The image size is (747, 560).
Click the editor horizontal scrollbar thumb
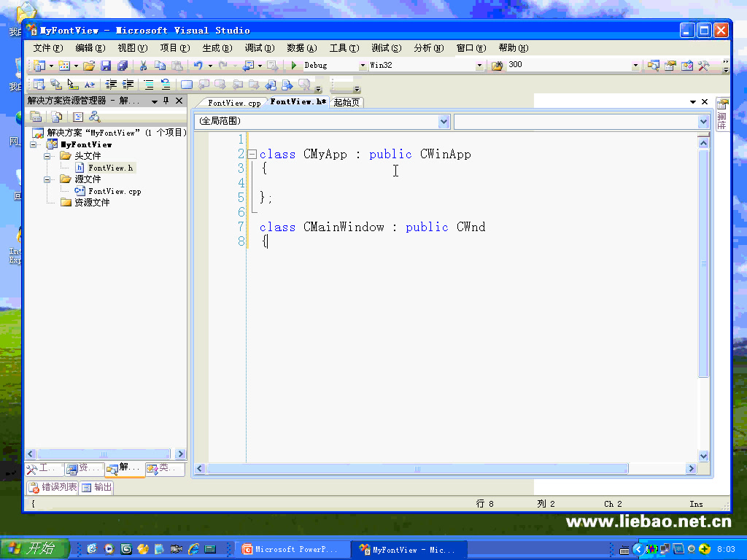click(x=417, y=469)
